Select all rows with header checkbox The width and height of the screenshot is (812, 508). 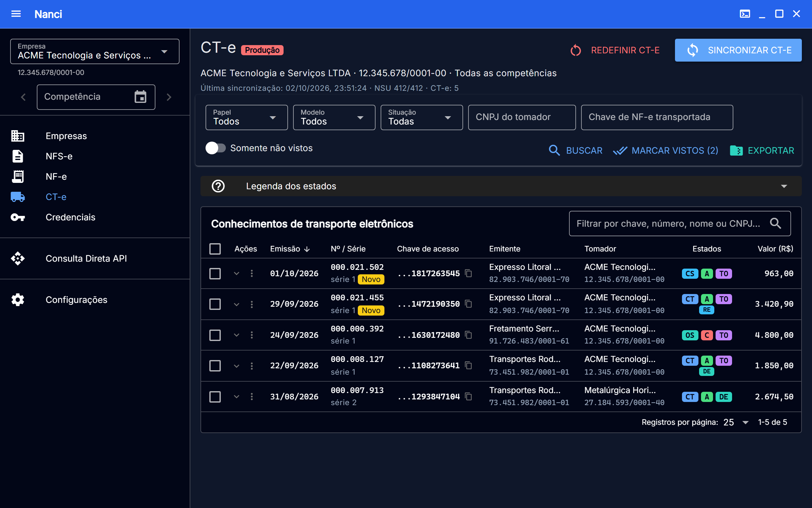(x=215, y=249)
